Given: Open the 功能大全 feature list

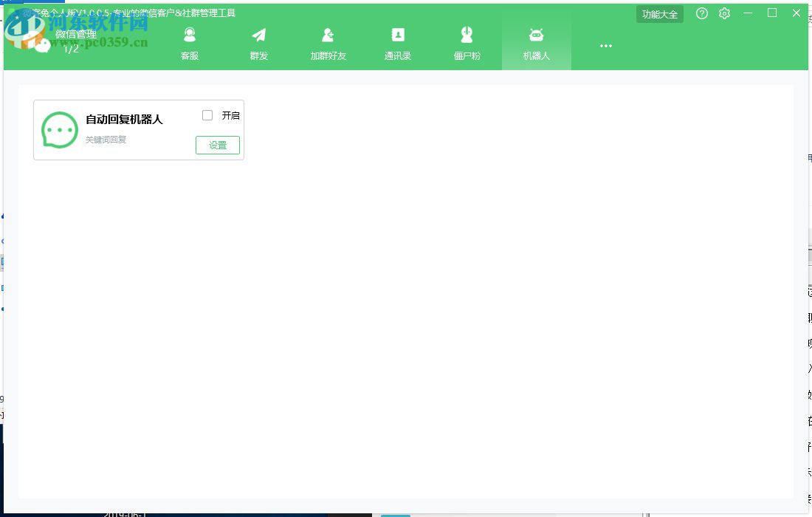Looking at the screenshot, I should coord(659,13).
